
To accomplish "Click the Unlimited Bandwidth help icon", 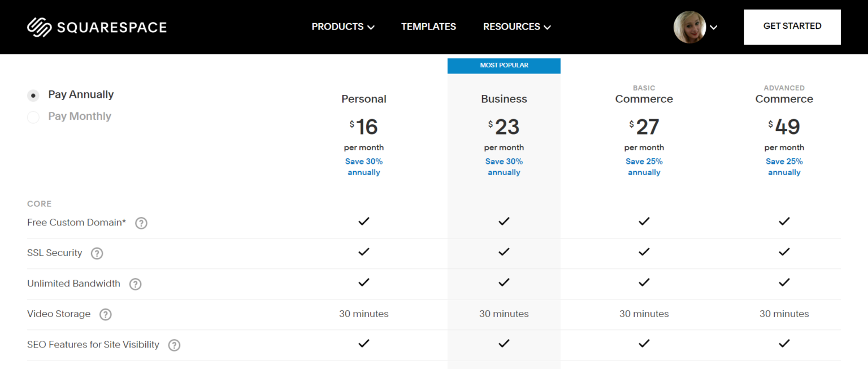I will tap(135, 284).
